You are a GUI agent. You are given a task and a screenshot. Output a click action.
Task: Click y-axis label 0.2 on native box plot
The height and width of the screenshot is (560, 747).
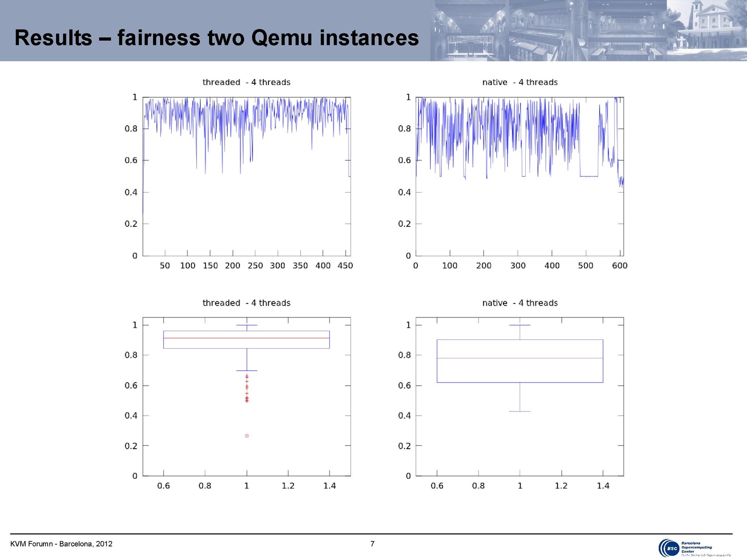coord(404,446)
